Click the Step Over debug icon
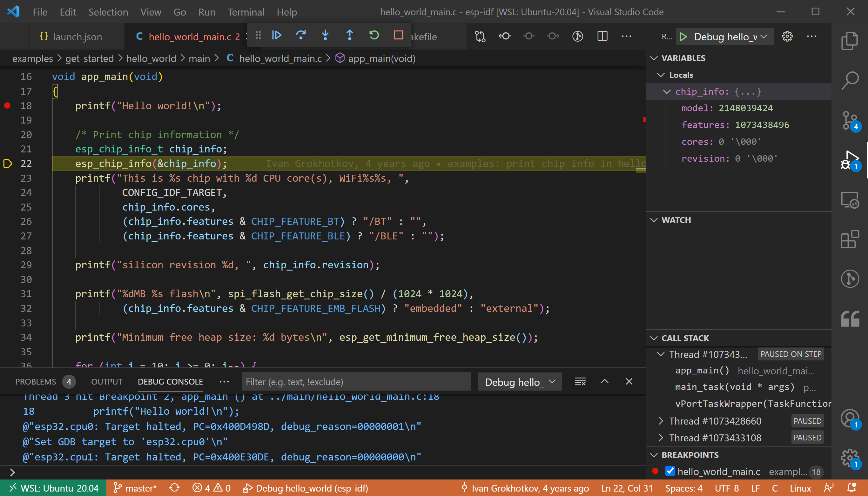This screenshot has height=496, width=868. pos(300,36)
